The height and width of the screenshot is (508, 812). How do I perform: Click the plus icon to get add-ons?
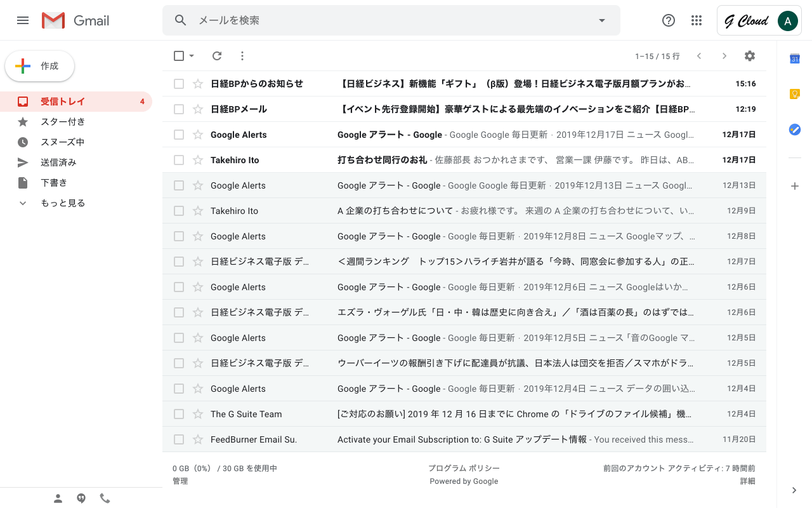[794, 186]
